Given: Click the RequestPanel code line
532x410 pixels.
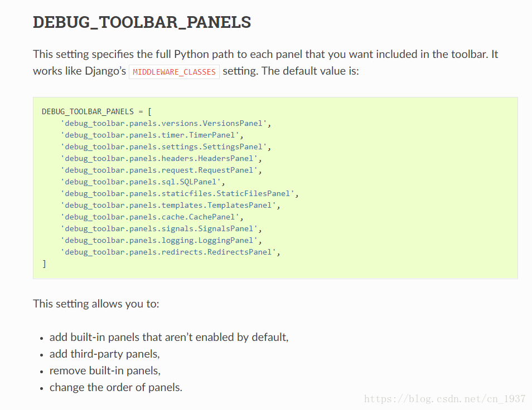Looking at the screenshot, I should (161, 170).
